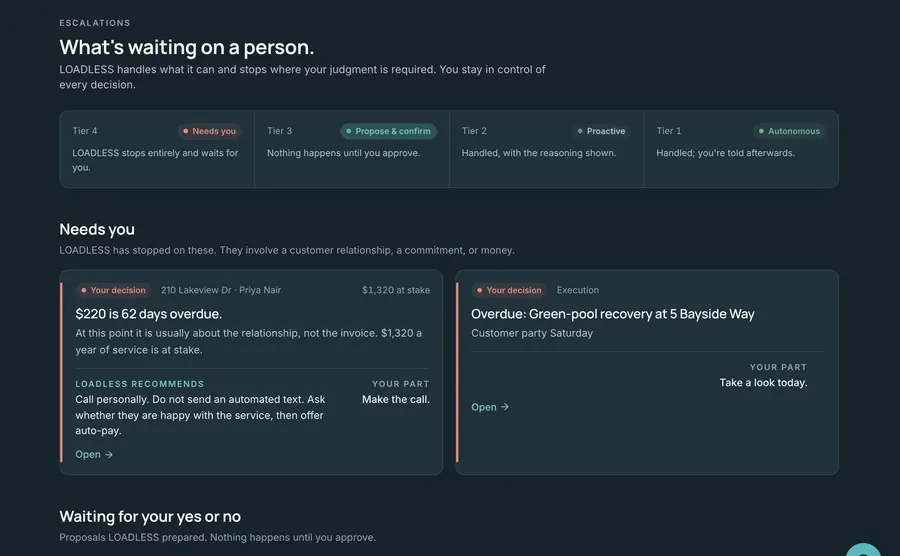Click the Overdue: Green-pool recovery title

(612, 314)
